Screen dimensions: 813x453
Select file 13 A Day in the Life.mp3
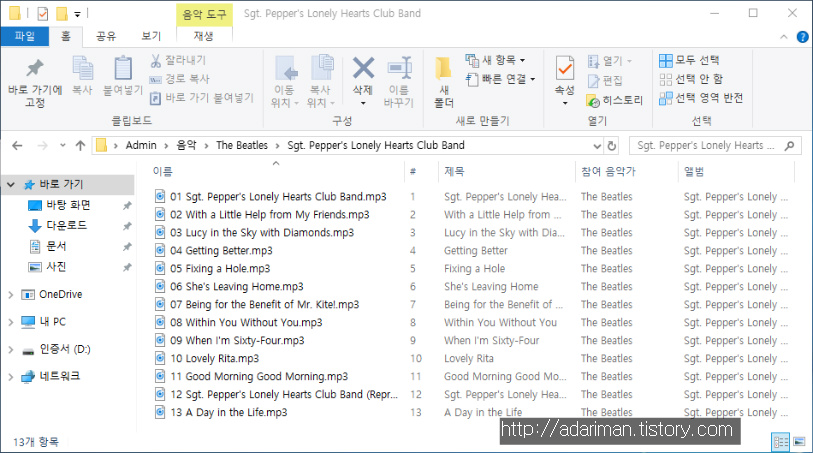coord(228,413)
